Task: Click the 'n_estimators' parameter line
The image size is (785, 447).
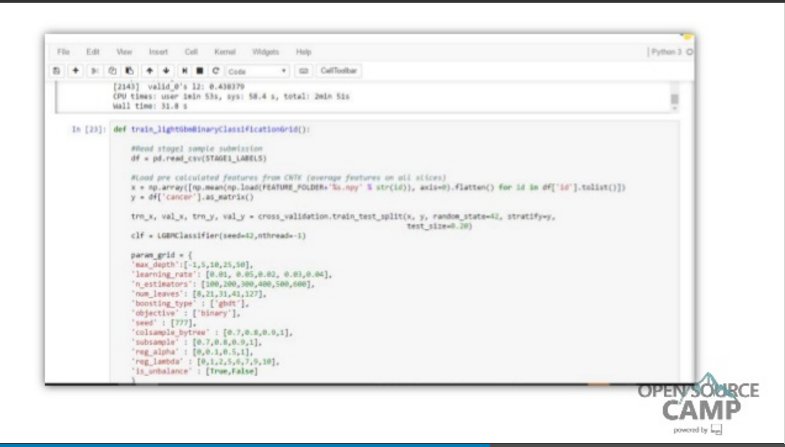Action: tap(223, 284)
